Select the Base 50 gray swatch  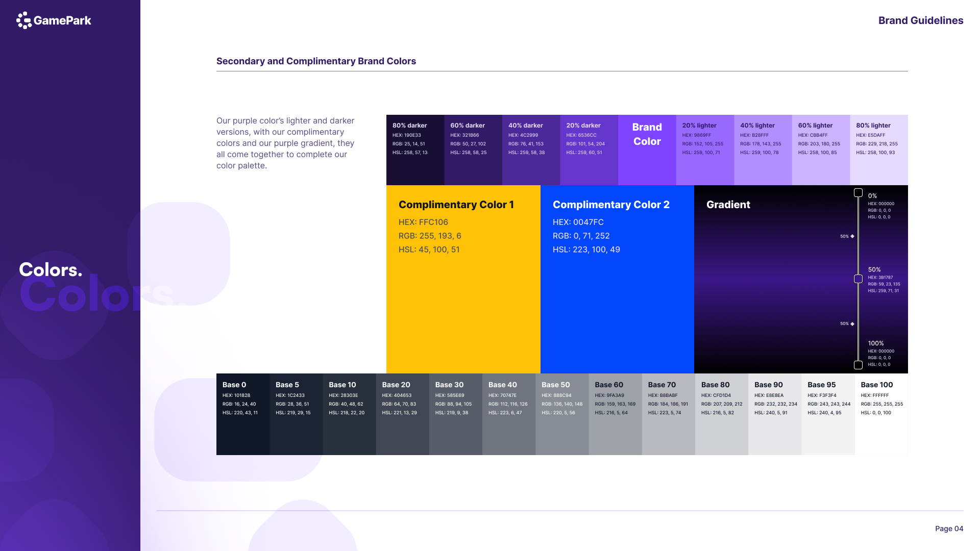[562, 414]
